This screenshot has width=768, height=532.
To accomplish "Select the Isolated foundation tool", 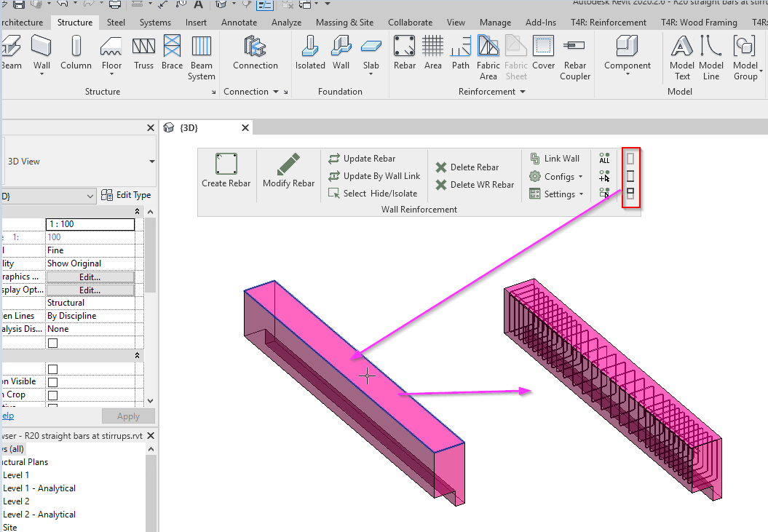I will click(310, 52).
